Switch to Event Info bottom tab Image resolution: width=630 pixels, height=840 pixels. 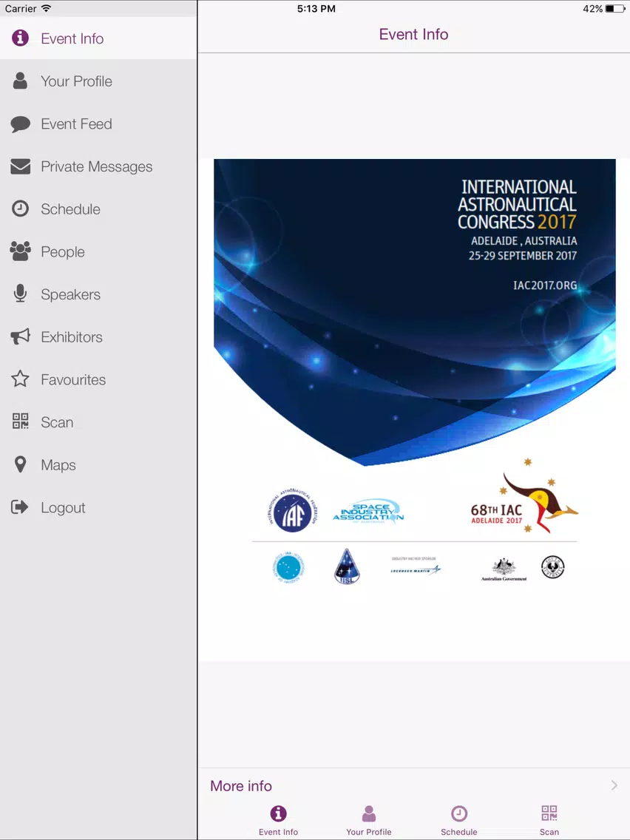(278, 820)
